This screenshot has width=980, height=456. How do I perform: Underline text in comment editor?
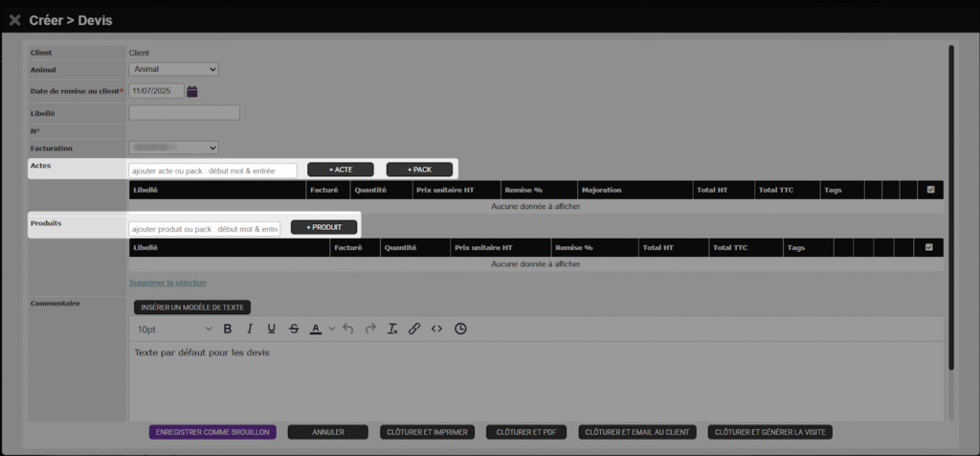(x=272, y=329)
